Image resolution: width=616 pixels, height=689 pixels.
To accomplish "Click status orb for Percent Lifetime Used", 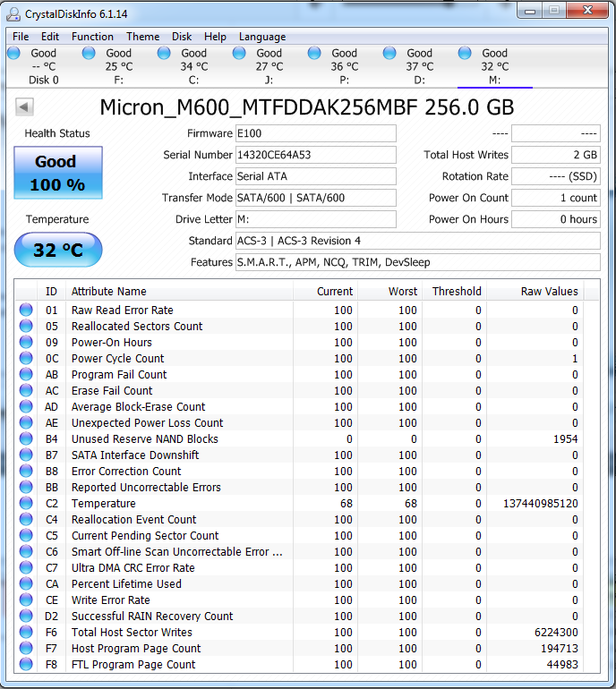I will (x=26, y=584).
